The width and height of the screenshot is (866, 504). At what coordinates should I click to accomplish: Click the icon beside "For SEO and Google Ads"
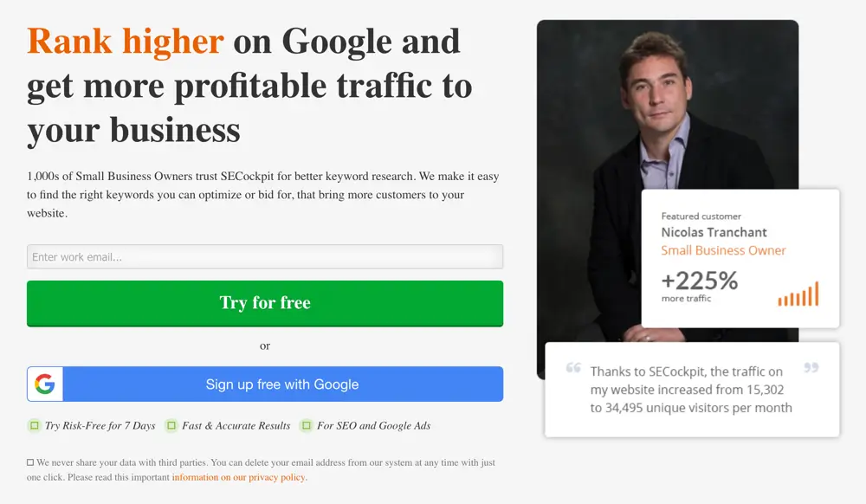(x=307, y=425)
